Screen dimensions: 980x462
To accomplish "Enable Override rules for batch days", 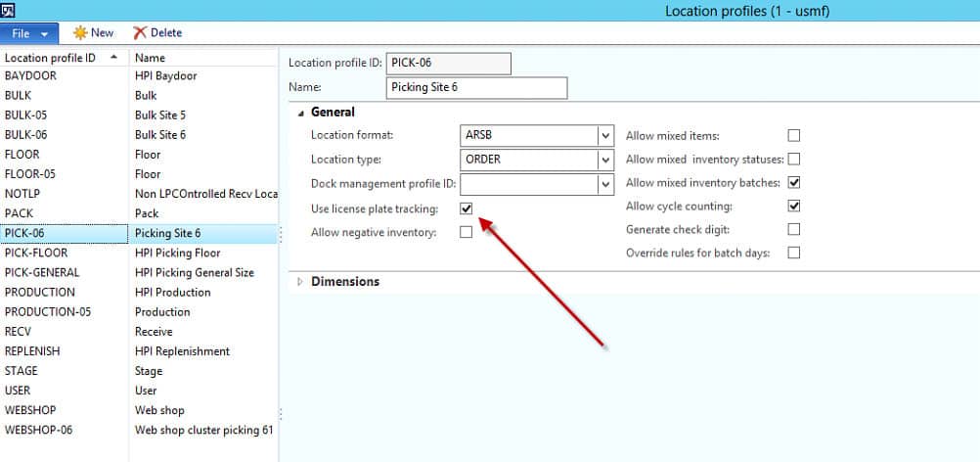I will pyautogui.click(x=794, y=253).
